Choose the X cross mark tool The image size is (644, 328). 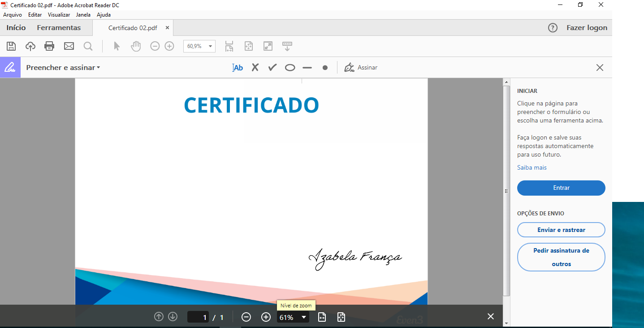255,67
